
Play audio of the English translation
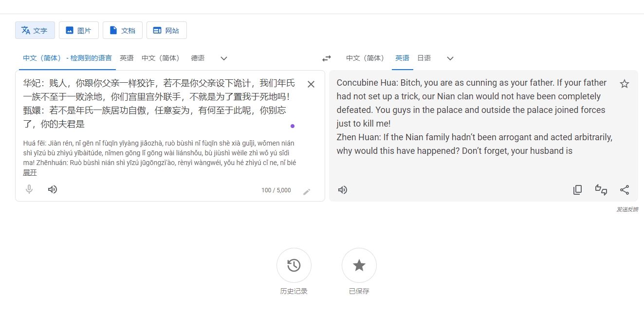(x=342, y=190)
